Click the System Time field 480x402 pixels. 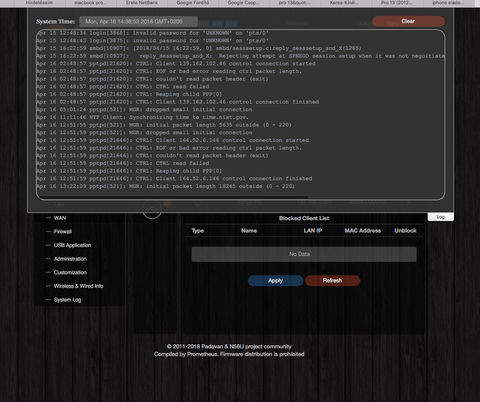(138, 22)
